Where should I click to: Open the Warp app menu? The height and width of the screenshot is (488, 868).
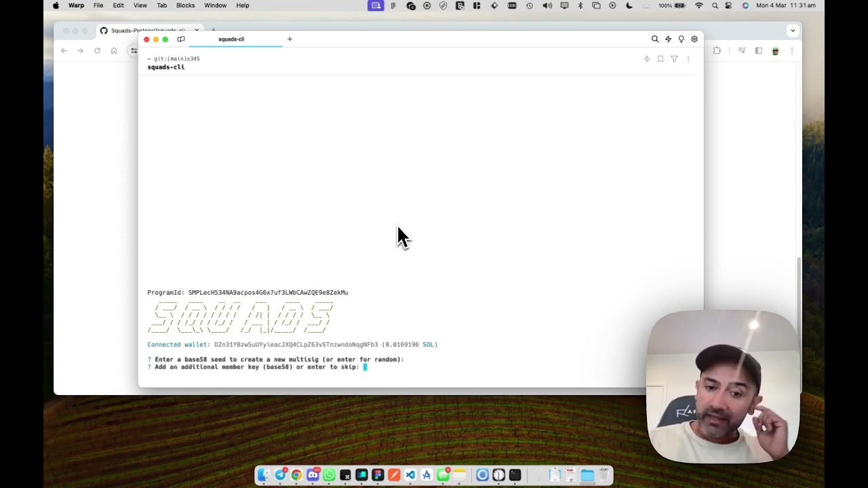(x=76, y=5)
